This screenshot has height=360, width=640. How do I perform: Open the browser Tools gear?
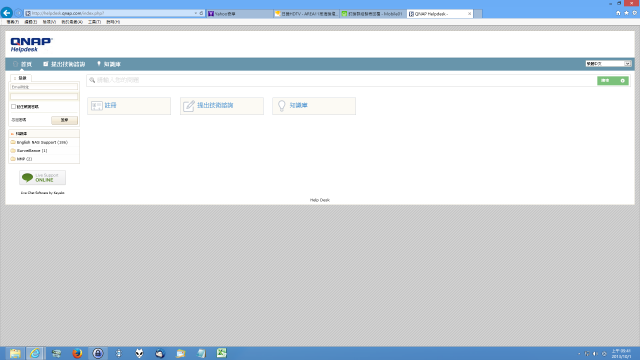pyautogui.click(x=634, y=13)
